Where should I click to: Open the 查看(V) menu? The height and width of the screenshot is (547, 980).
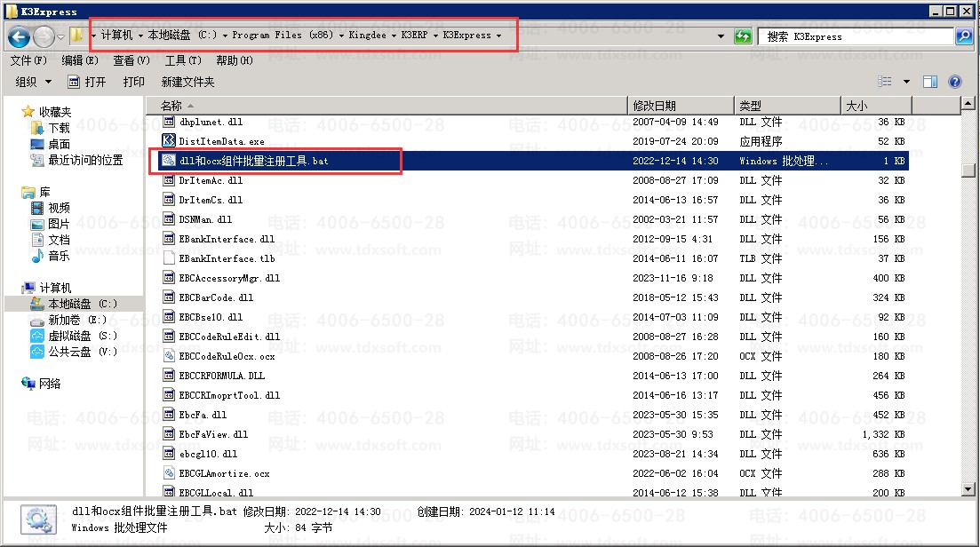pyautogui.click(x=131, y=60)
